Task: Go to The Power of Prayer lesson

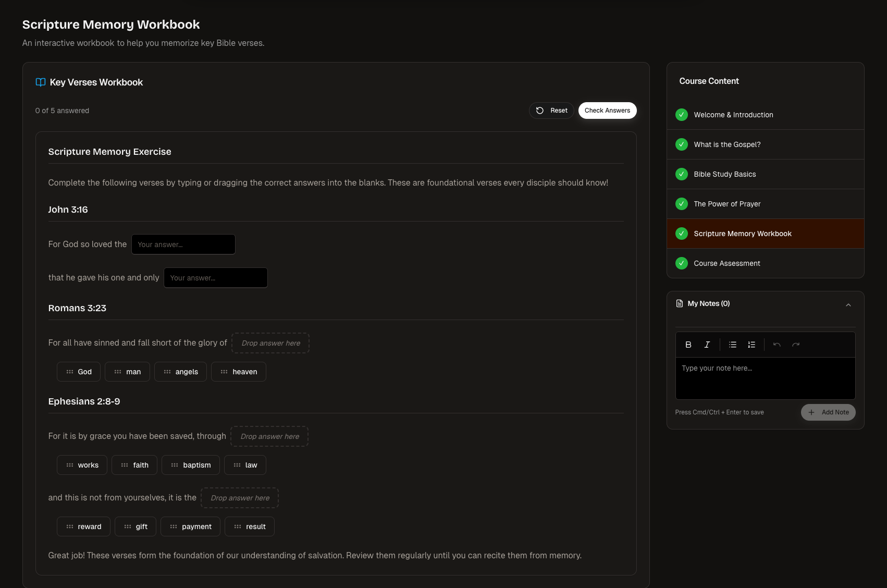Action: [726, 204]
